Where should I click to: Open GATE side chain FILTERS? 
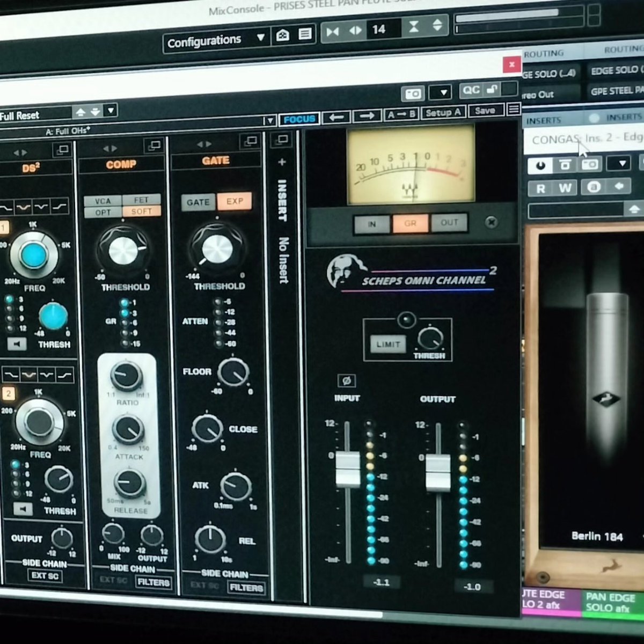[246, 588]
